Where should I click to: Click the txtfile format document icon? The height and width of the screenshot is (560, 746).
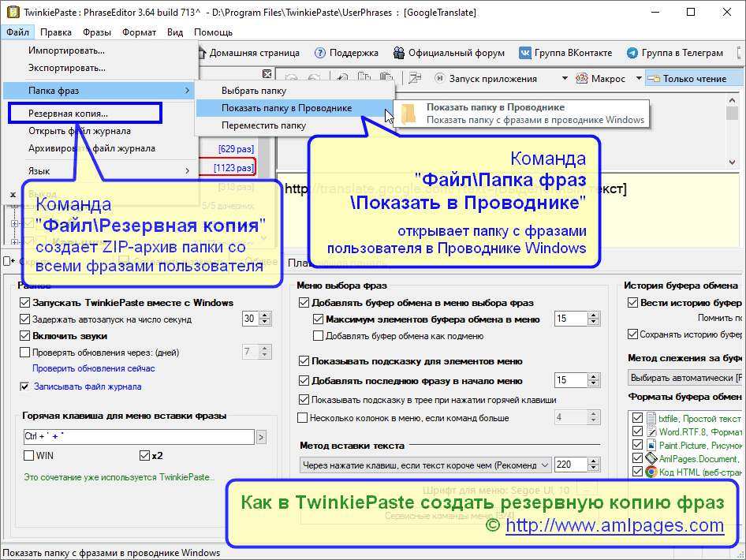pyautogui.click(x=651, y=418)
